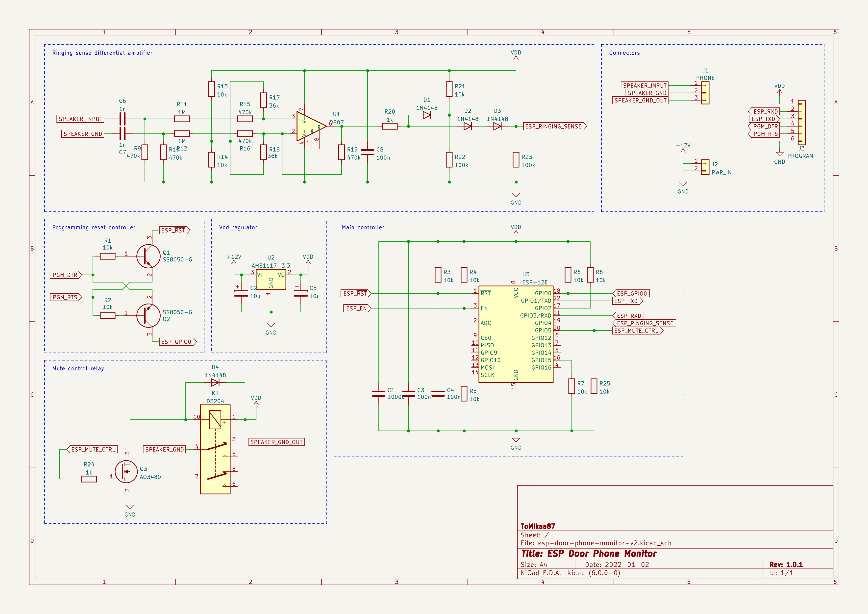Image resolution: width=868 pixels, height=614 pixels.
Task: Click the 'Rev: 1.0.1' title block field
Action: pos(786,564)
